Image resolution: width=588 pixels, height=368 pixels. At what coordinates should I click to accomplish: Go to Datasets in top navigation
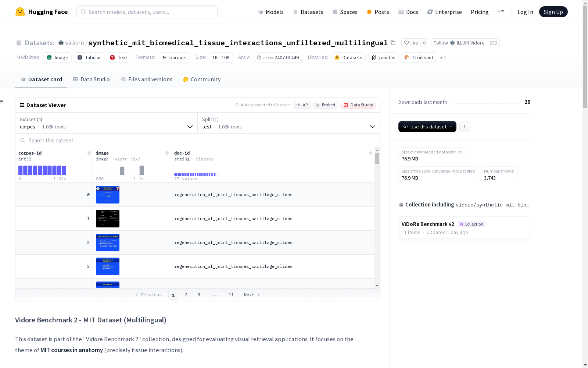pyautogui.click(x=308, y=12)
